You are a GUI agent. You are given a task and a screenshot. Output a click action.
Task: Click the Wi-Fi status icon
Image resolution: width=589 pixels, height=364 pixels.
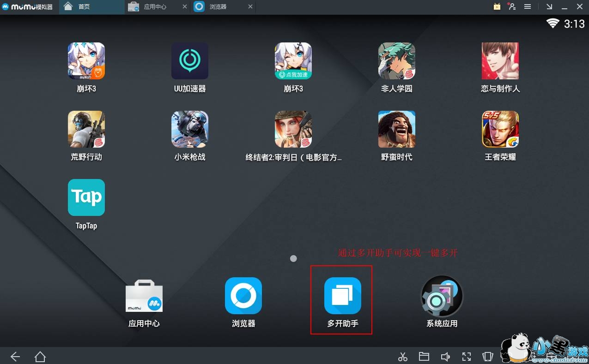pyautogui.click(x=553, y=23)
